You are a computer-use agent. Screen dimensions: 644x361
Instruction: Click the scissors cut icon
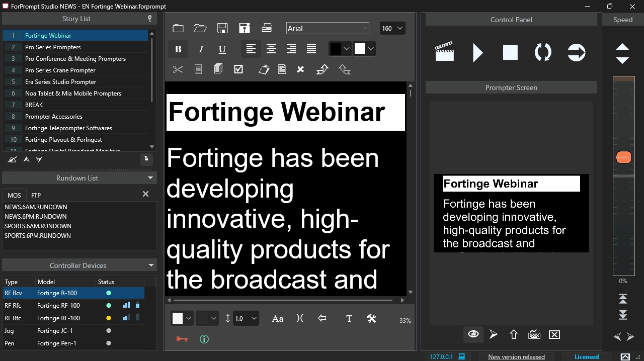click(178, 69)
